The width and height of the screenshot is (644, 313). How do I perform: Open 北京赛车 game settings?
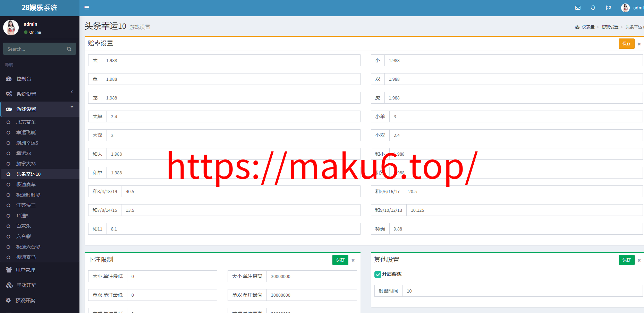coord(26,122)
